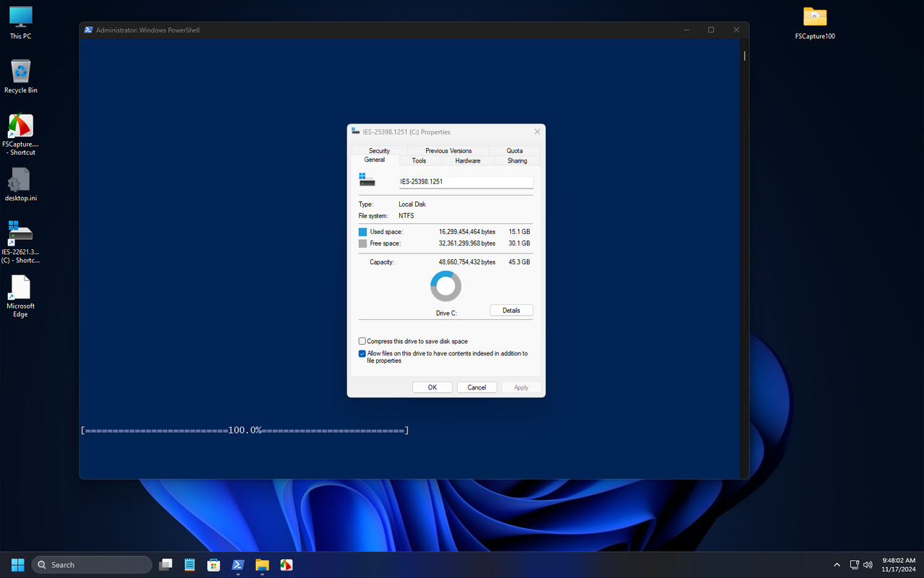Show hidden tray icons with chevron

(x=837, y=564)
